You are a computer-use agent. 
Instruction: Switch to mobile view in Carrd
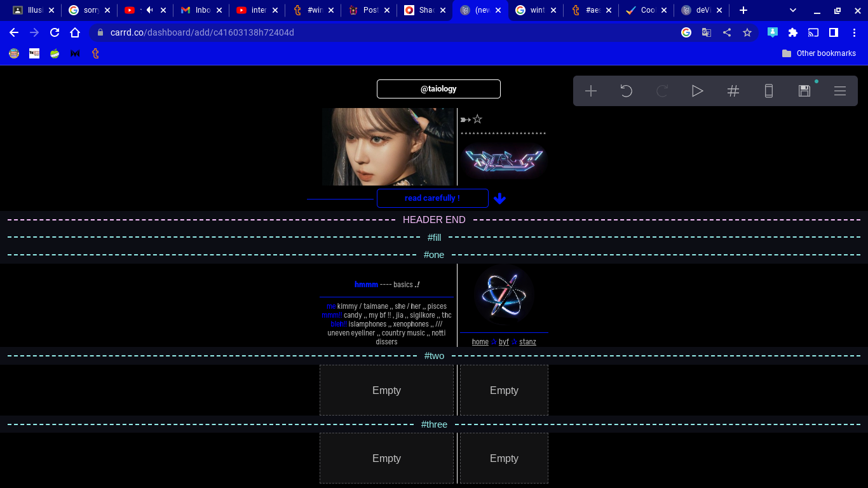click(769, 91)
